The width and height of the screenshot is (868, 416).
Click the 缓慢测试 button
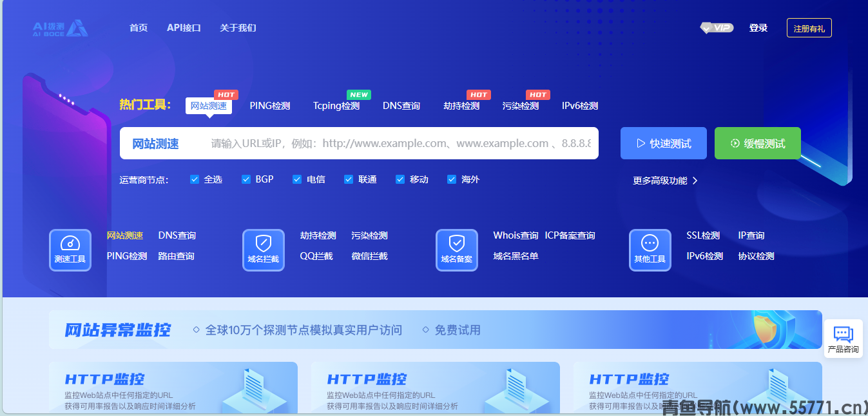click(x=758, y=143)
